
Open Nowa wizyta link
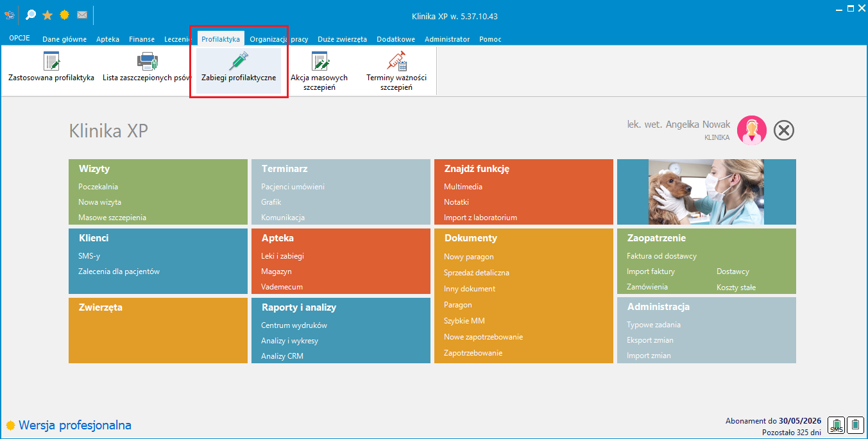click(x=99, y=202)
